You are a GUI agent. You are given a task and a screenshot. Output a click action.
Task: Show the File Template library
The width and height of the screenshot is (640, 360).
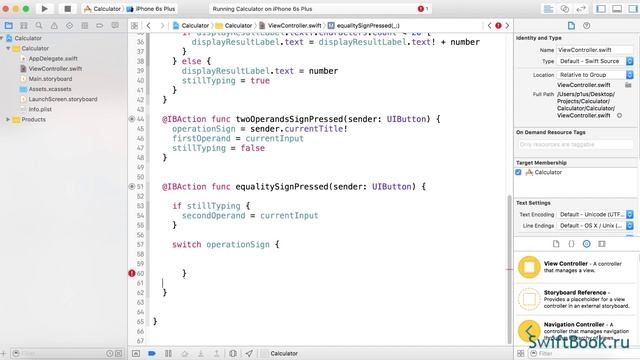click(x=556, y=244)
